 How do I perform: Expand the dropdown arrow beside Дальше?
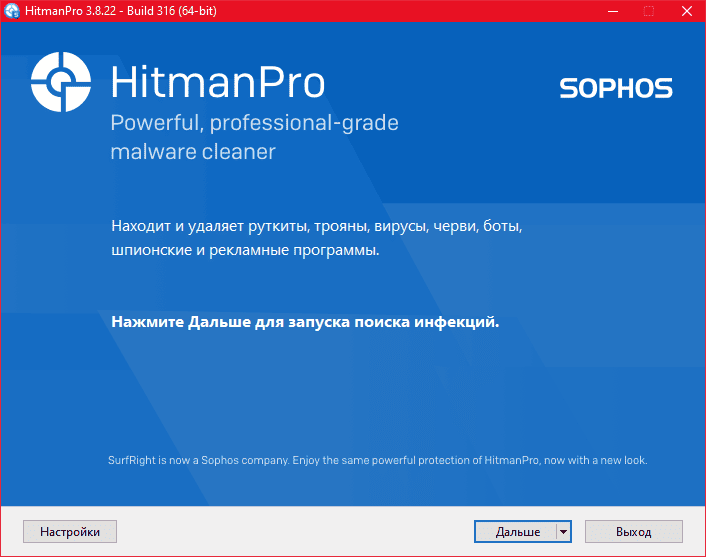pos(564,531)
